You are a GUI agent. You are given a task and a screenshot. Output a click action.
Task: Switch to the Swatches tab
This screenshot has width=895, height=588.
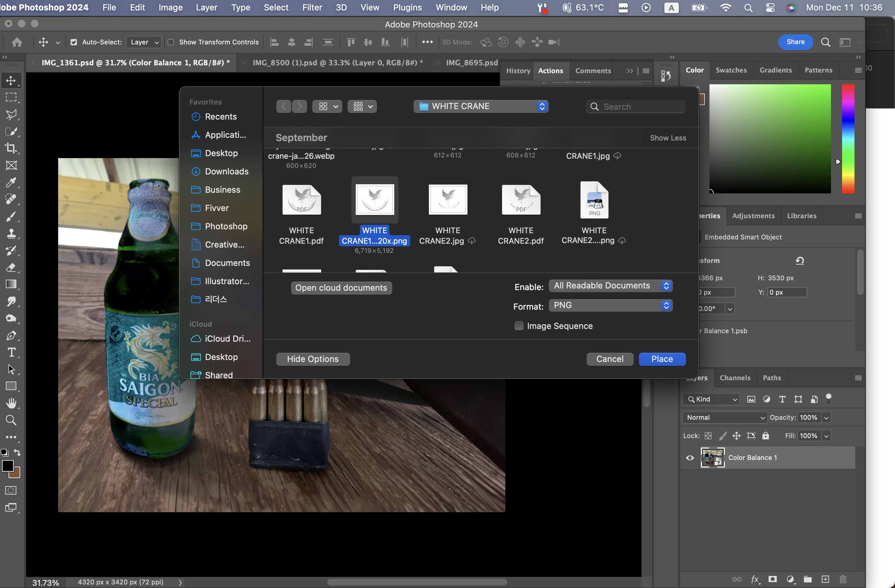[x=731, y=70]
